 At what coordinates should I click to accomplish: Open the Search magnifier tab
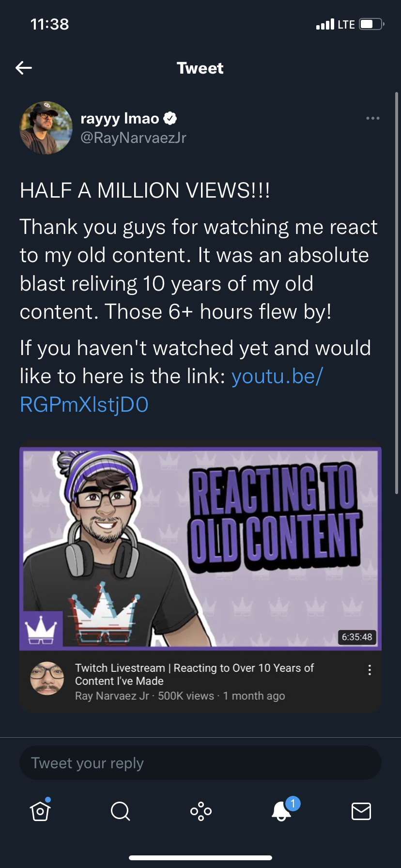pos(120,811)
